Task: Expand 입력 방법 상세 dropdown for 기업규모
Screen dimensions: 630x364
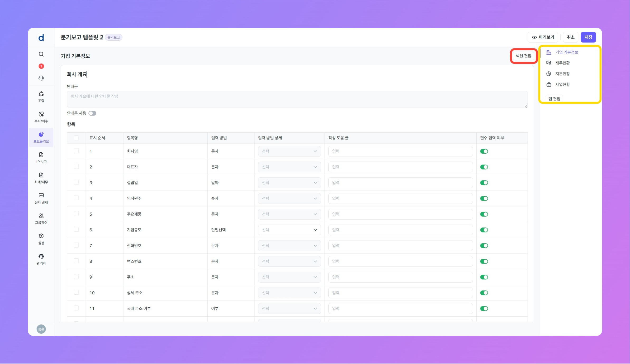Action: [x=289, y=230]
